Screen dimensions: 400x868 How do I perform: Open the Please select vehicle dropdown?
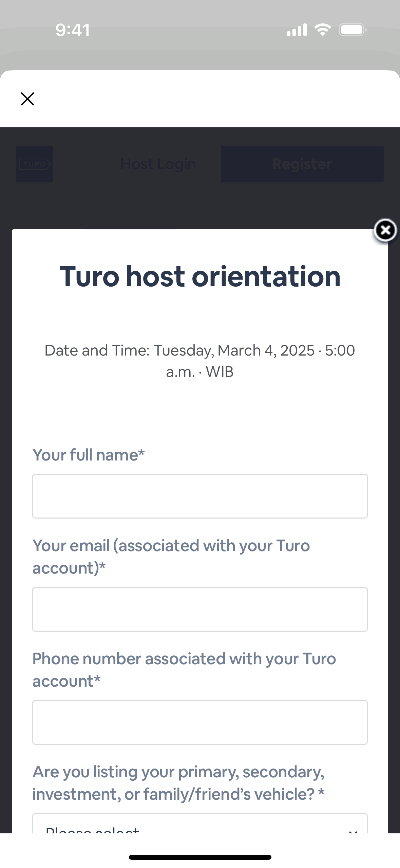point(200,825)
